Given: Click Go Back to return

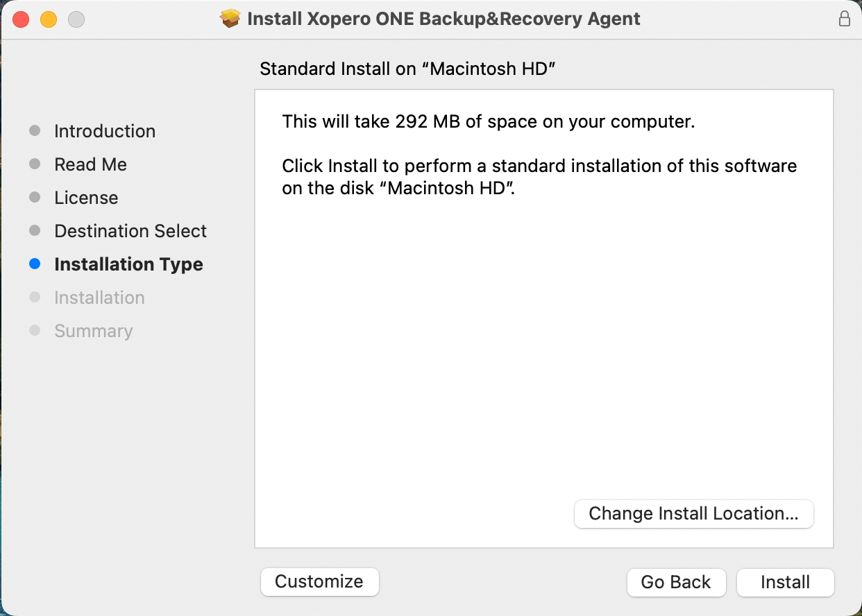Looking at the screenshot, I should coord(676,583).
